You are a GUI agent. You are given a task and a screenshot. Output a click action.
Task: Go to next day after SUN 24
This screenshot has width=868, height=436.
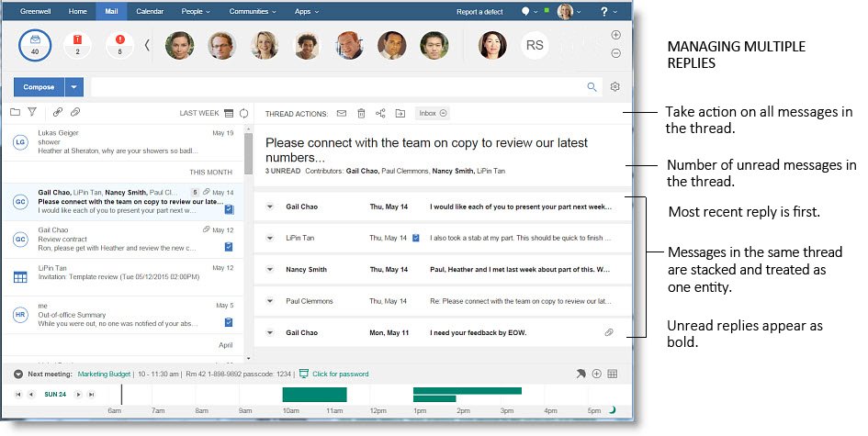coord(78,395)
